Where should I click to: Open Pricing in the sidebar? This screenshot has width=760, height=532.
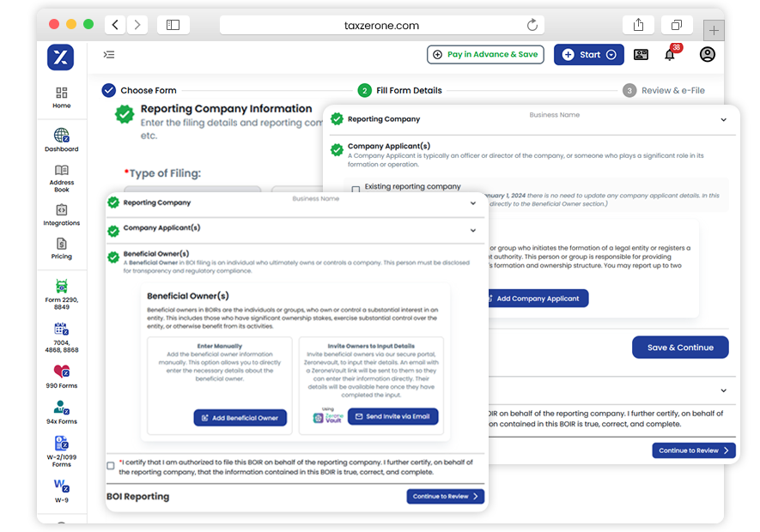(61, 245)
